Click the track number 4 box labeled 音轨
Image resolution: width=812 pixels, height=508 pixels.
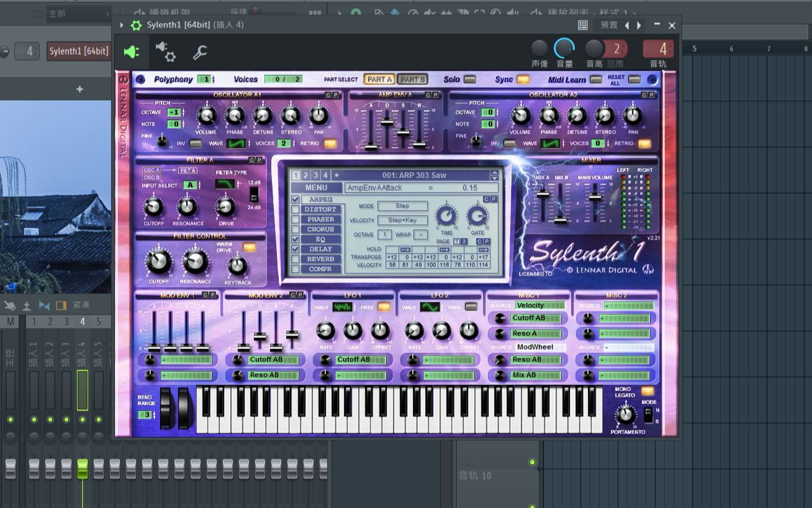pyautogui.click(x=659, y=49)
